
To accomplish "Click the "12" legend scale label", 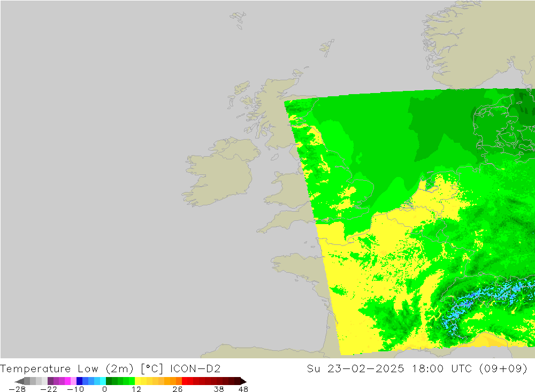I will pos(136,389).
